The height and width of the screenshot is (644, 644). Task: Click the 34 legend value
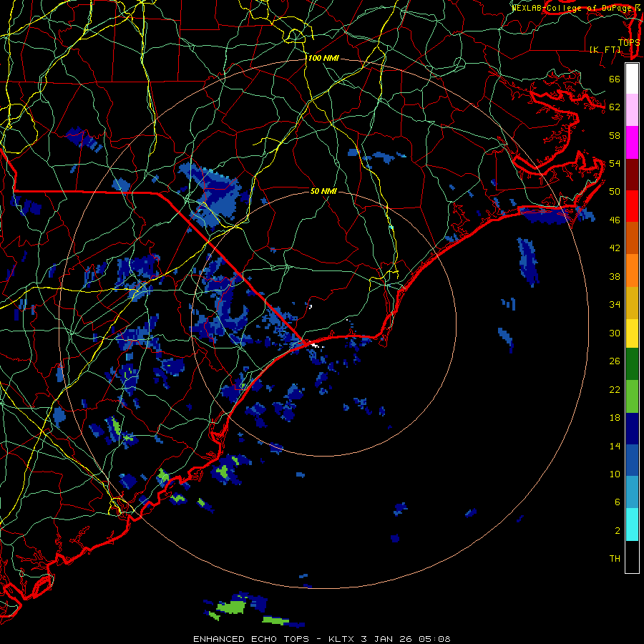click(615, 304)
